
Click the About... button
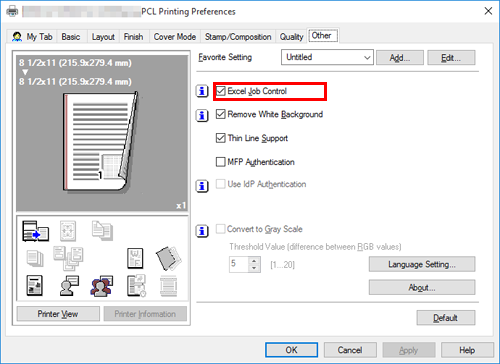click(422, 287)
